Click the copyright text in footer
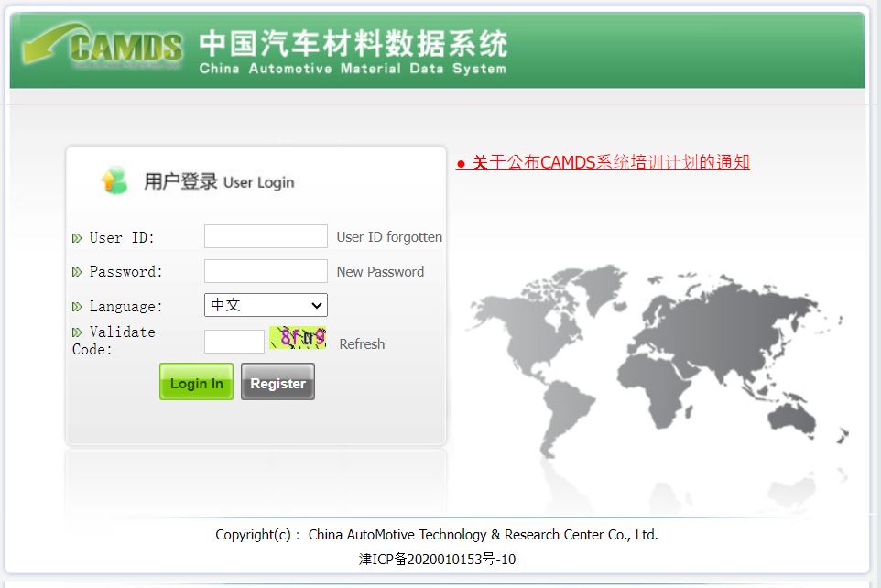The height and width of the screenshot is (588, 881). coord(437,535)
